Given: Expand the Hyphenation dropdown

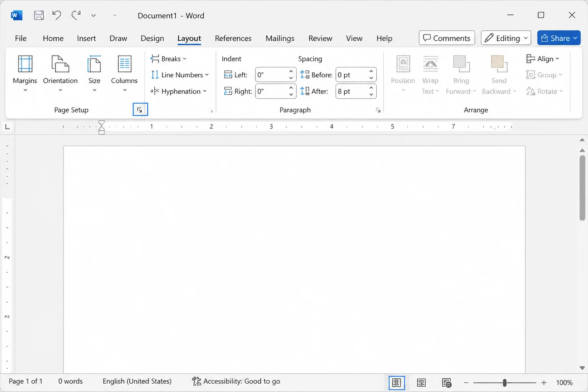Looking at the screenshot, I should [178, 91].
